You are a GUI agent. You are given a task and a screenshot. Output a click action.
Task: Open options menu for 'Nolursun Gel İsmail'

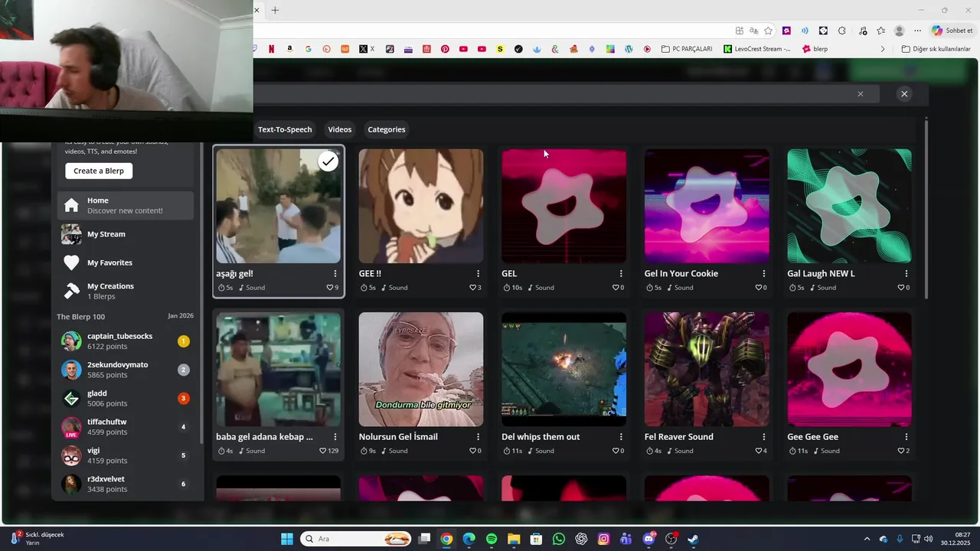click(x=478, y=437)
